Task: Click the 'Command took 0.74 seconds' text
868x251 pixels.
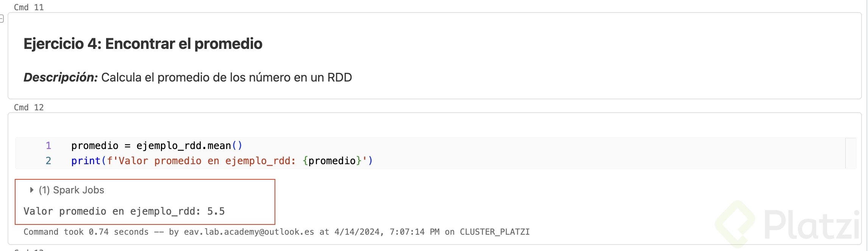Action: pos(86,232)
